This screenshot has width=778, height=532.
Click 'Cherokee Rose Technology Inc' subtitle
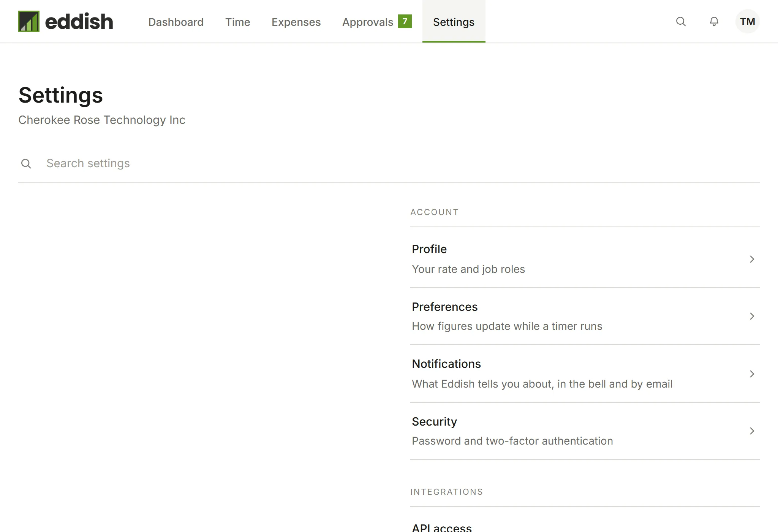coord(102,120)
